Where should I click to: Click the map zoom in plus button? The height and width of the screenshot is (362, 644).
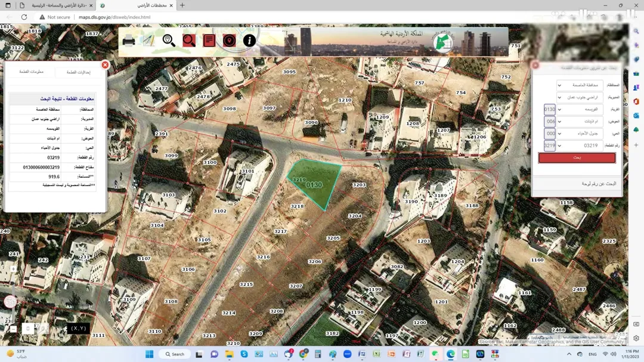click(x=13, y=269)
